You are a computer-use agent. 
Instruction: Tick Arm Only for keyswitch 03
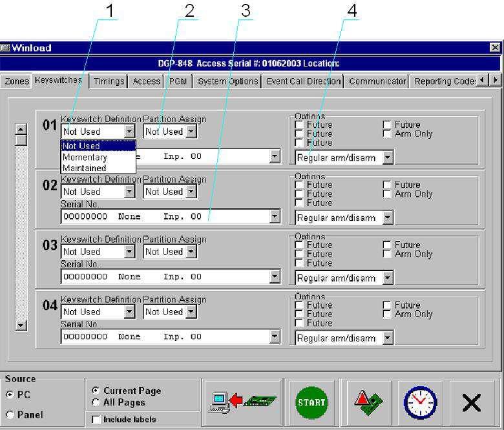point(387,254)
